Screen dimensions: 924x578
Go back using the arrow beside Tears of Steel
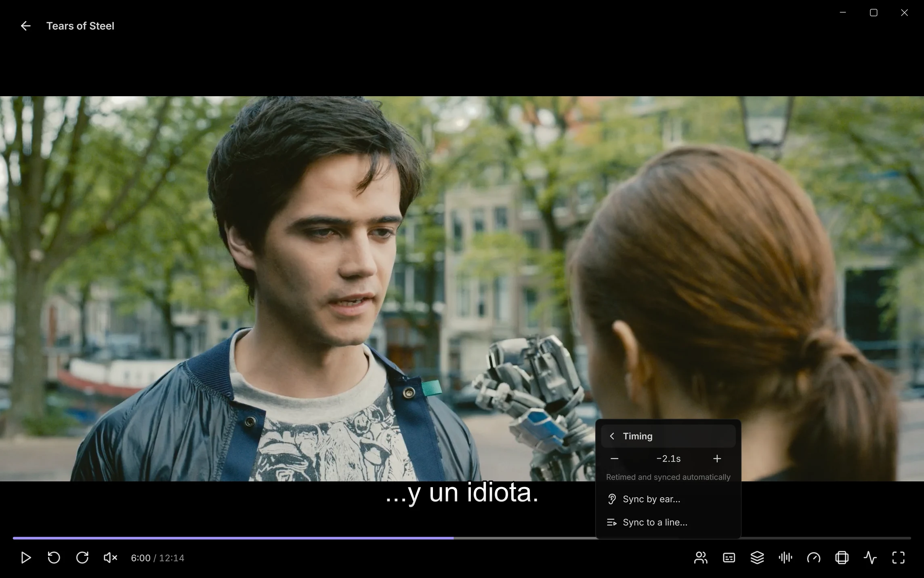pos(25,26)
